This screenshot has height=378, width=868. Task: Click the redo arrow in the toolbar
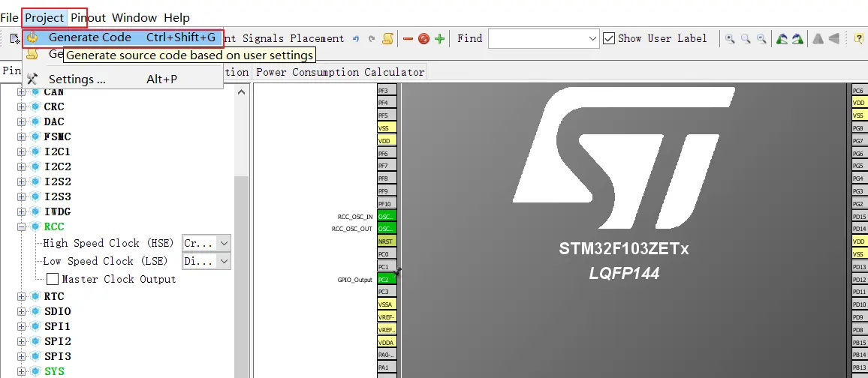click(372, 39)
